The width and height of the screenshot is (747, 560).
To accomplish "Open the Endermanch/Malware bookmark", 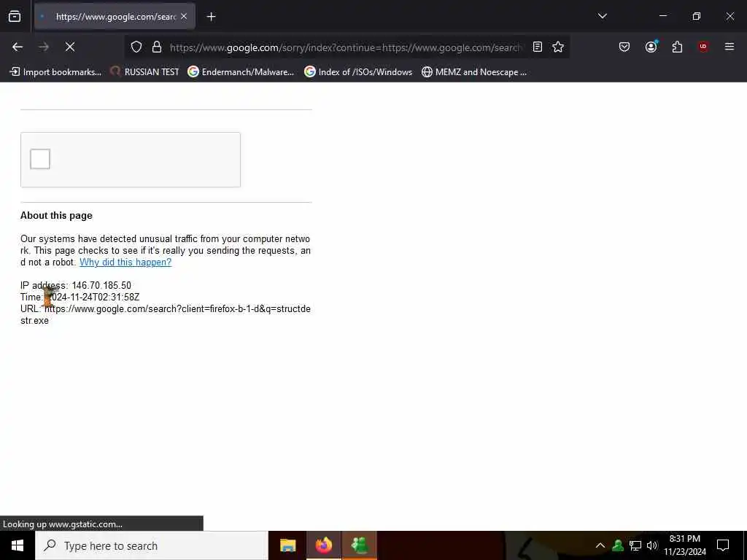I will coord(241,72).
